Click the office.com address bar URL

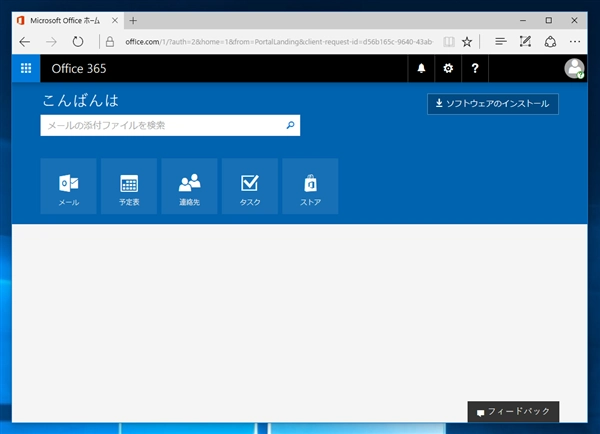[279, 42]
